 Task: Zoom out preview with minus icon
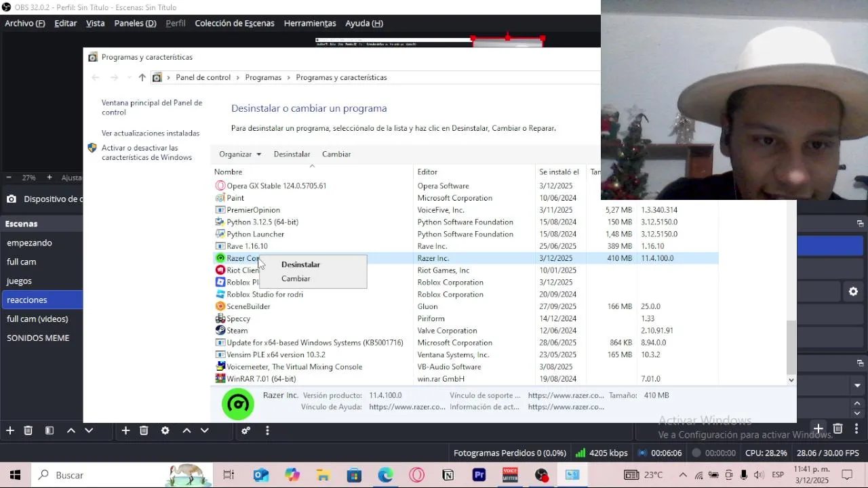[9, 178]
